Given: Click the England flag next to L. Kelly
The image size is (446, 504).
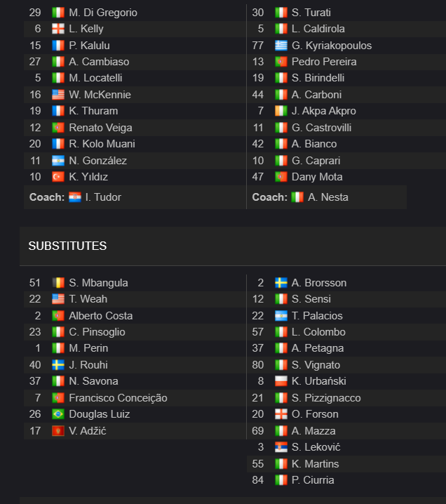Looking at the screenshot, I should [x=58, y=29].
